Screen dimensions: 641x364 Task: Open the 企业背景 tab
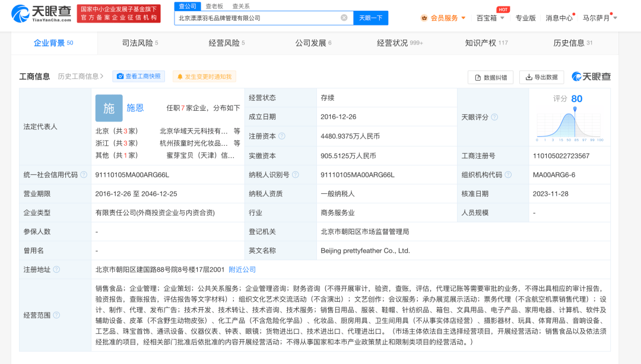coord(53,43)
